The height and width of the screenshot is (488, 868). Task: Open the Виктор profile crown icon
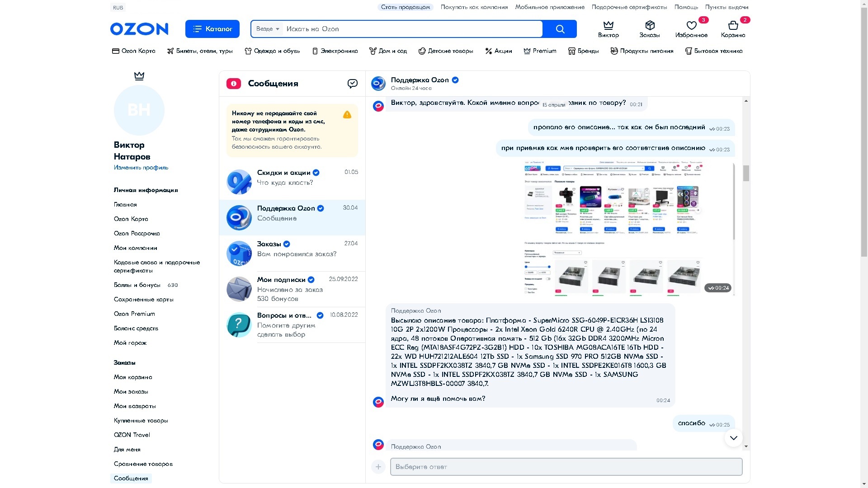click(609, 25)
